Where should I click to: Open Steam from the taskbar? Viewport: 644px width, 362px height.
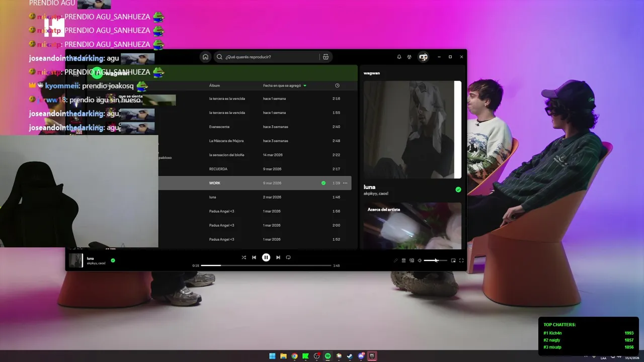click(350, 356)
